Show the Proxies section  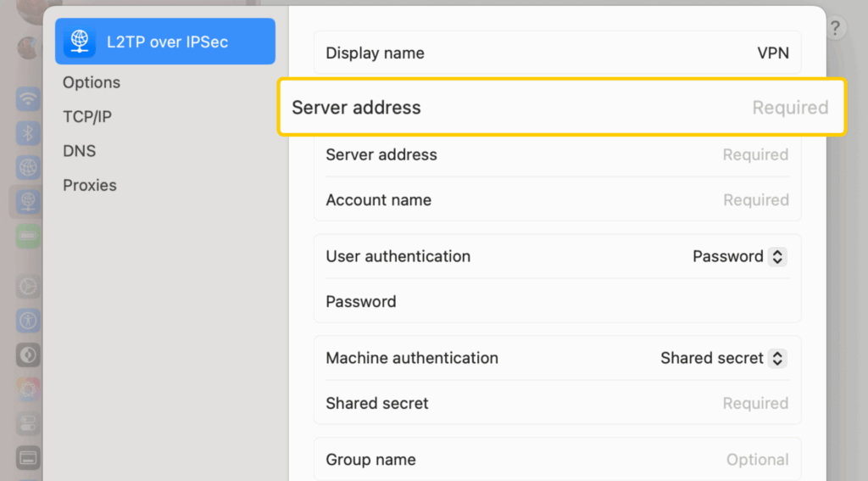[x=90, y=185]
